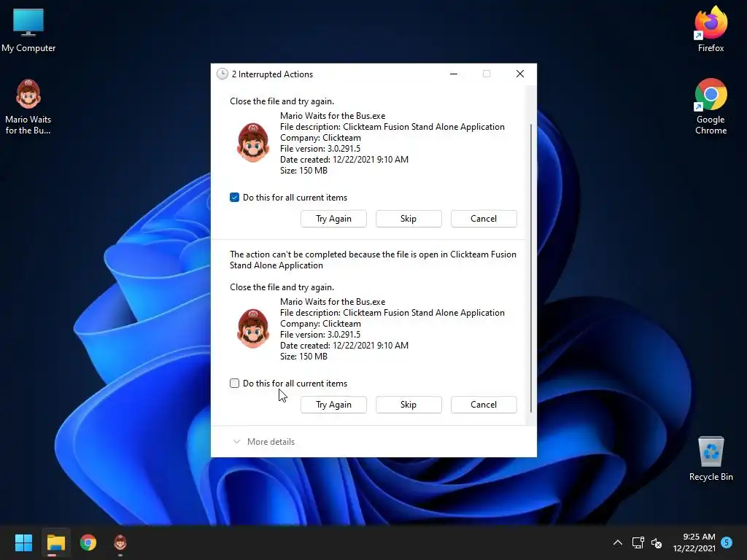Viewport: 747px width, 560px height.
Task: Launch Google Chrome desktop shortcut
Action: click(711, 106)
